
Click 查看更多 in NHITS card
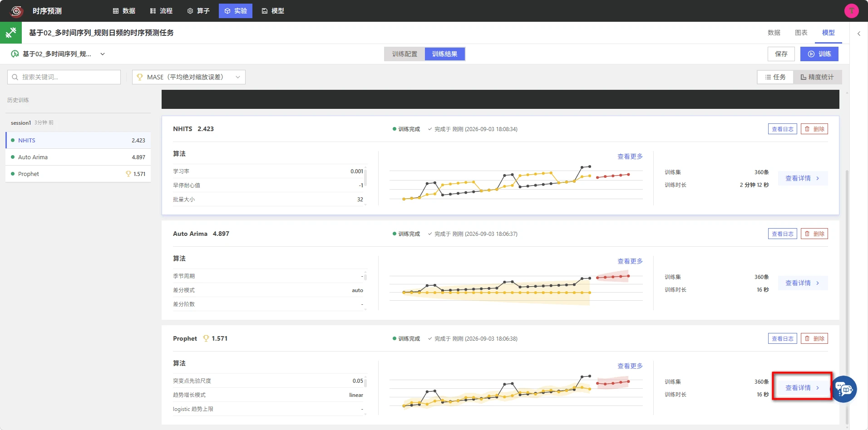pyautogui.click(x=630, y=156)
